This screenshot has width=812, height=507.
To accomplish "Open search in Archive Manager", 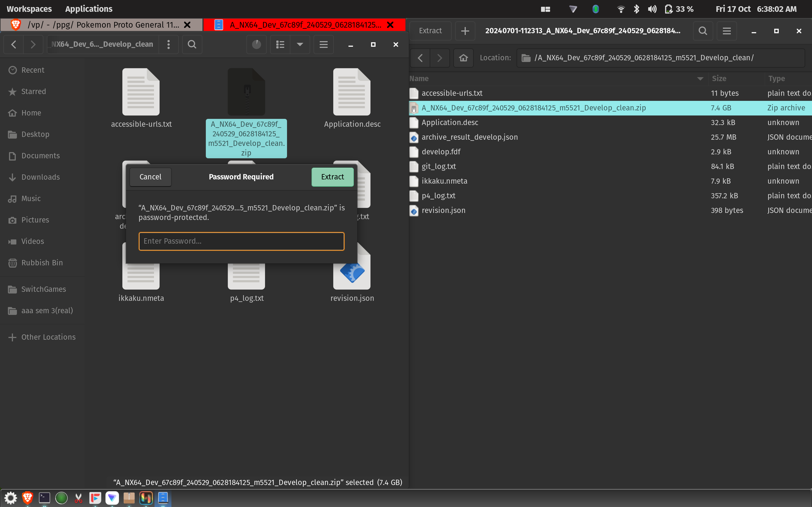I will pos(703,31).
